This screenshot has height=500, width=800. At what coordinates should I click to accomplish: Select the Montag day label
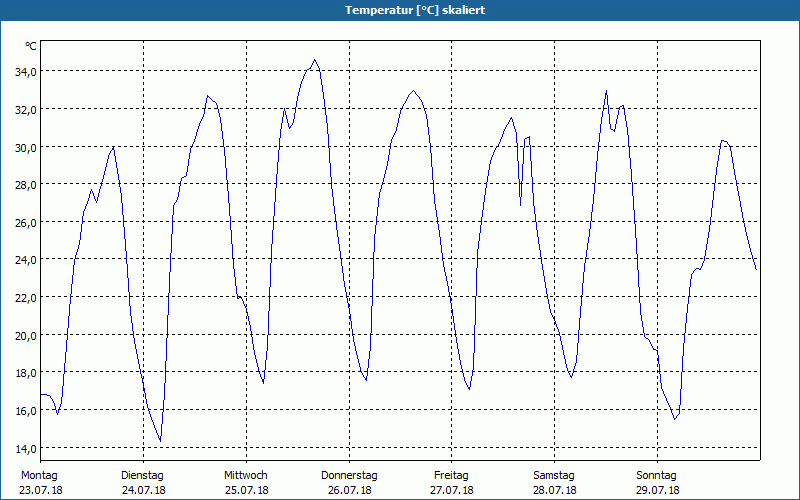click(39, 476)
